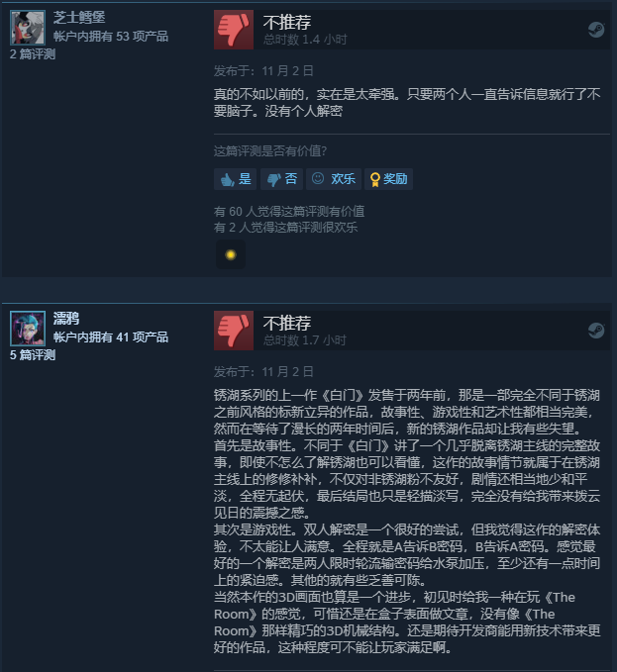This screenshot has height=672, width=617.
Task: Click the Steam logo on 漂鸦's review
Action: point(596,331)
